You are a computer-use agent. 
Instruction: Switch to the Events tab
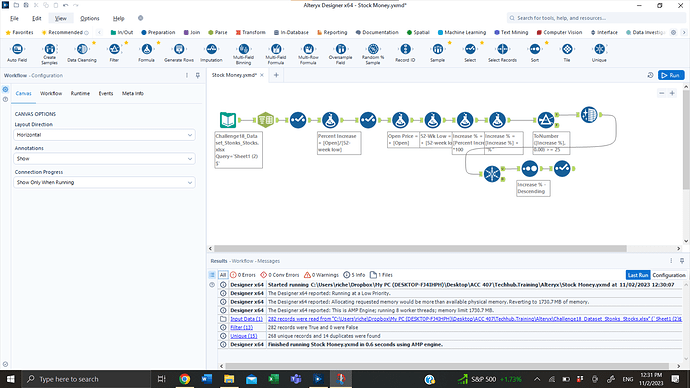coord(106,93)
